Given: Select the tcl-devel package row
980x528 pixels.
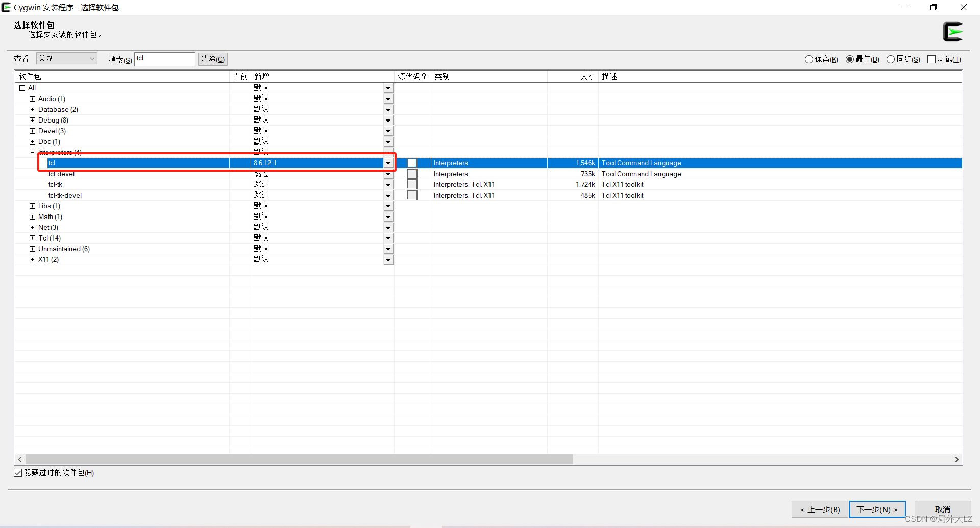Looking at the screenshot, I should (x=488, y=174).
